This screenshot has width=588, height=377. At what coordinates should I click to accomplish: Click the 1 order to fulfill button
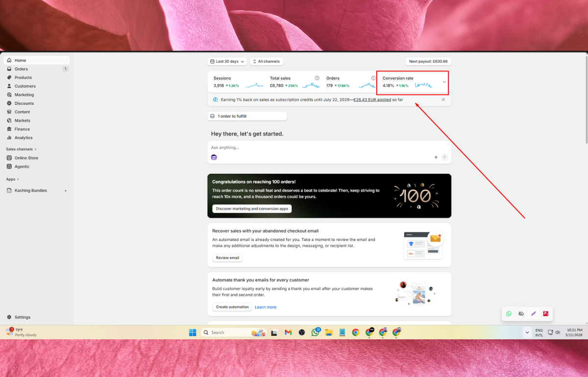[x=247, y=116]
